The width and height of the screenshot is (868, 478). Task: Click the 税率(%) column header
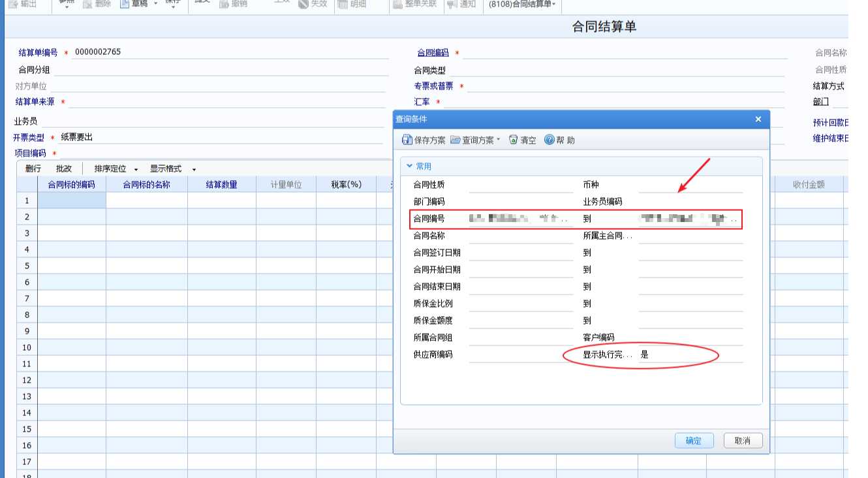coord(347,185)
